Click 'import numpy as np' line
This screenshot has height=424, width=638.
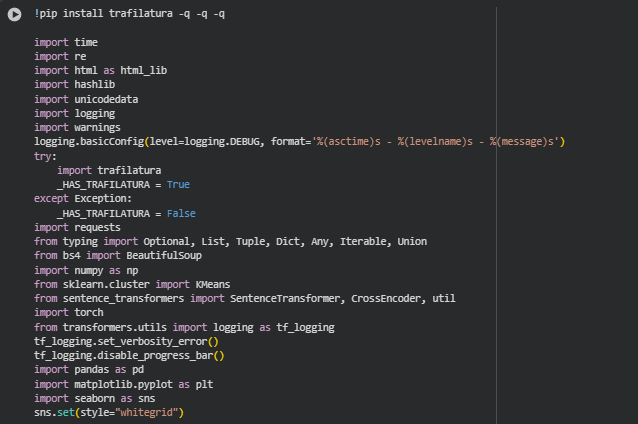(x=83, y=270)
